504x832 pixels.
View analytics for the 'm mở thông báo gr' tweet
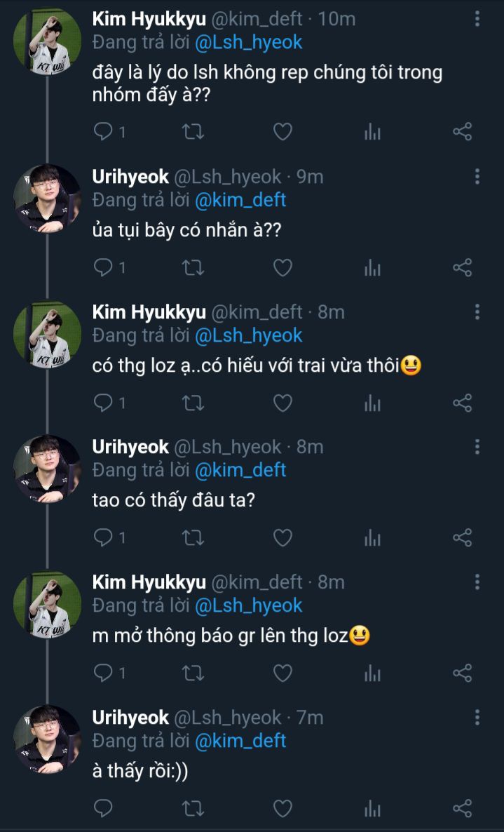pyautogui.click(x=372, y=673)
